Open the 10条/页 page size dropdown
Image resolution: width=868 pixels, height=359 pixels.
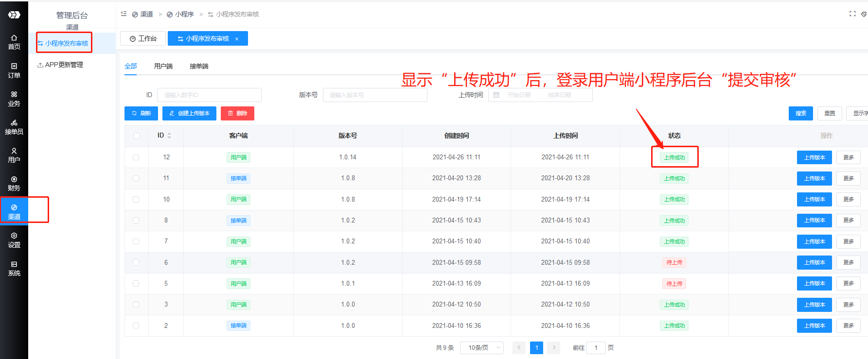[x=482, y=348]
